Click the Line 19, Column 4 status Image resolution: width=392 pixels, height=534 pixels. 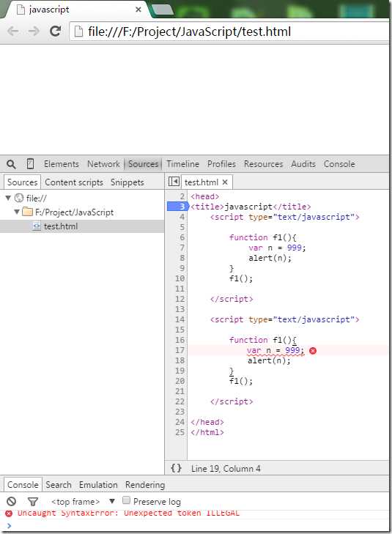point(226,469)
